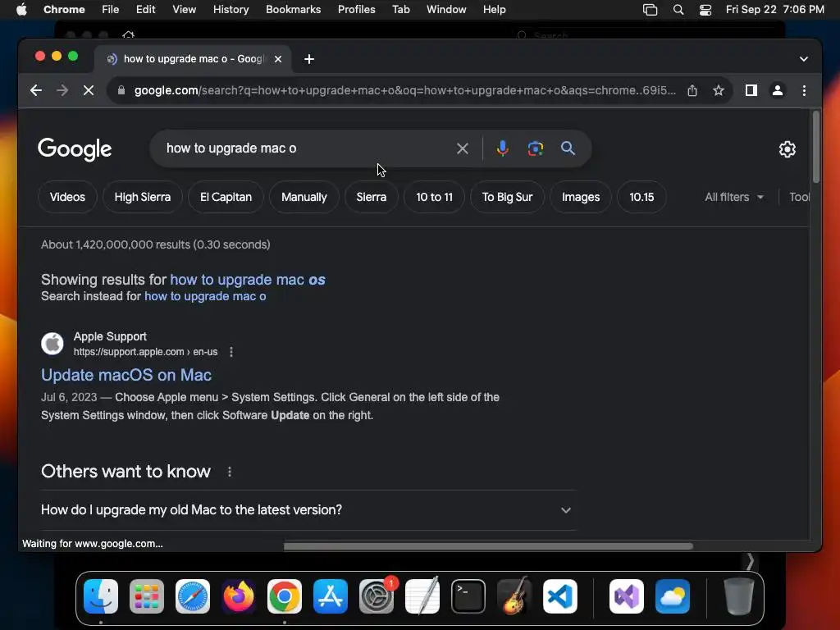
Task: Go back with the browser back arrow
Action: click(x=36, y=90)
